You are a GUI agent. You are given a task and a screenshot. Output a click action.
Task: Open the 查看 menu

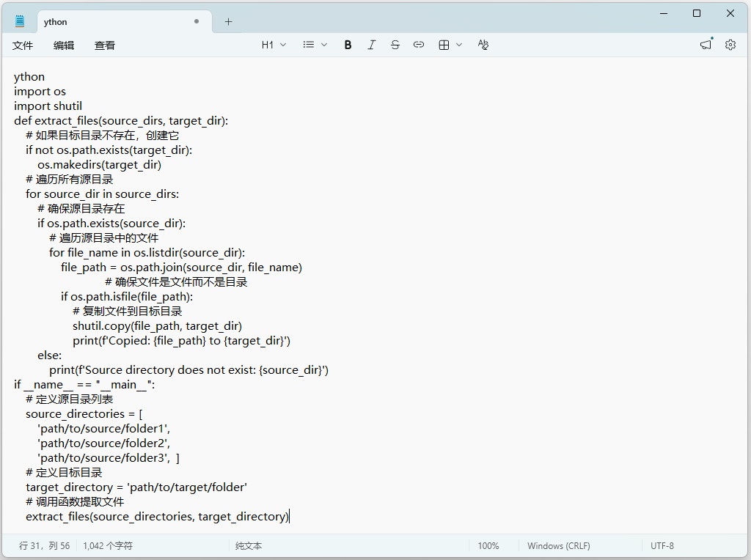click(104, 45)
